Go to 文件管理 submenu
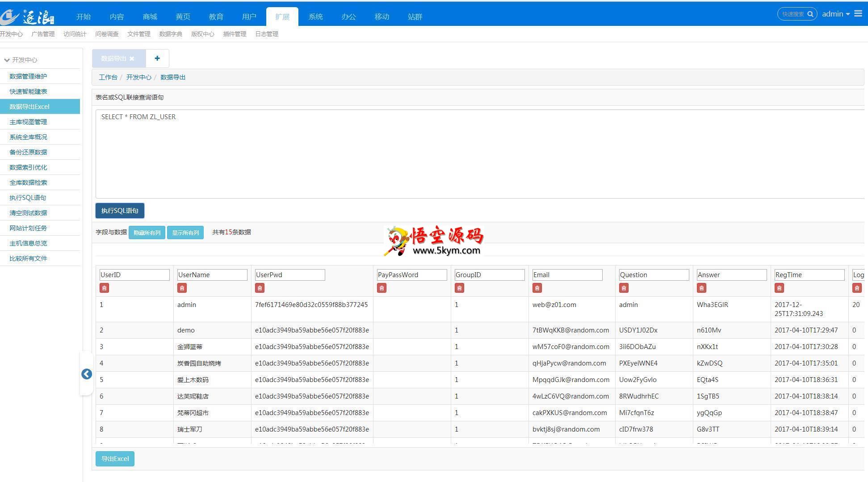Viewport: 868px width, 482px height. click(x=139, y=34)
